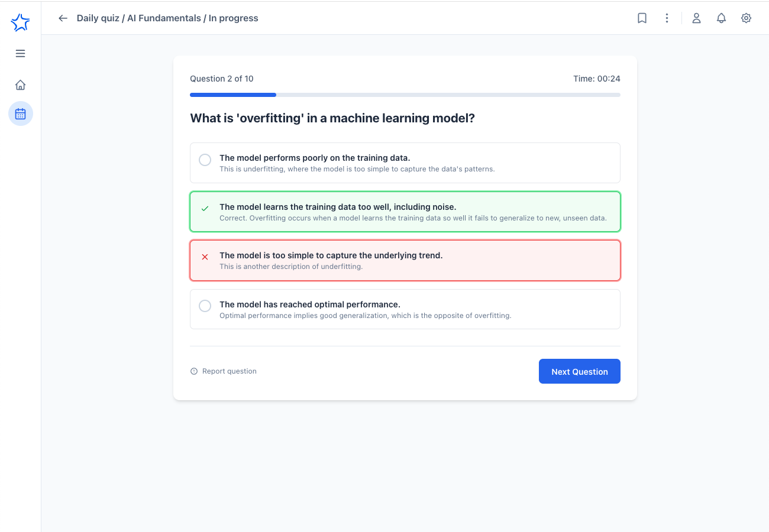Open the notifications bell
Image resolution: width=769 pixels, height=532 pixels.
[x=721, y=18]
